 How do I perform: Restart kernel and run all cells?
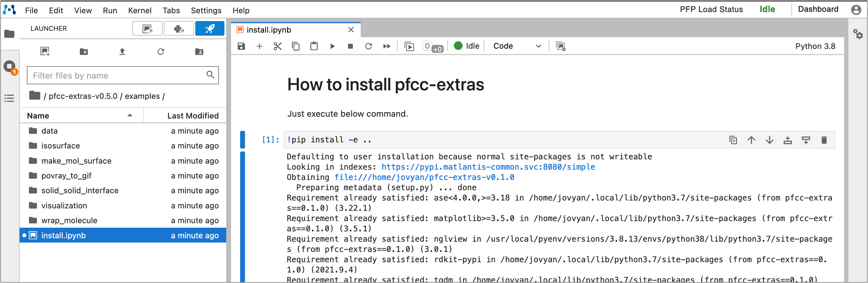coord(387,46)
